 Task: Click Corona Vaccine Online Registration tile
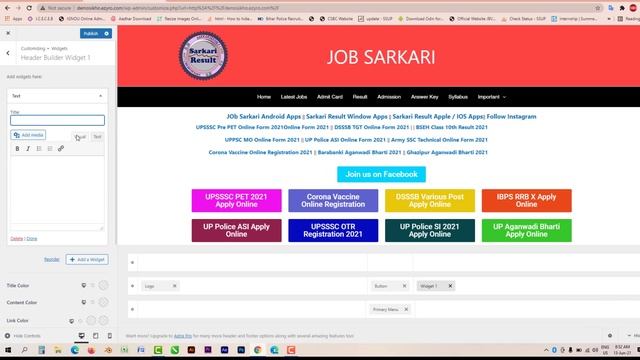point(333,200)
